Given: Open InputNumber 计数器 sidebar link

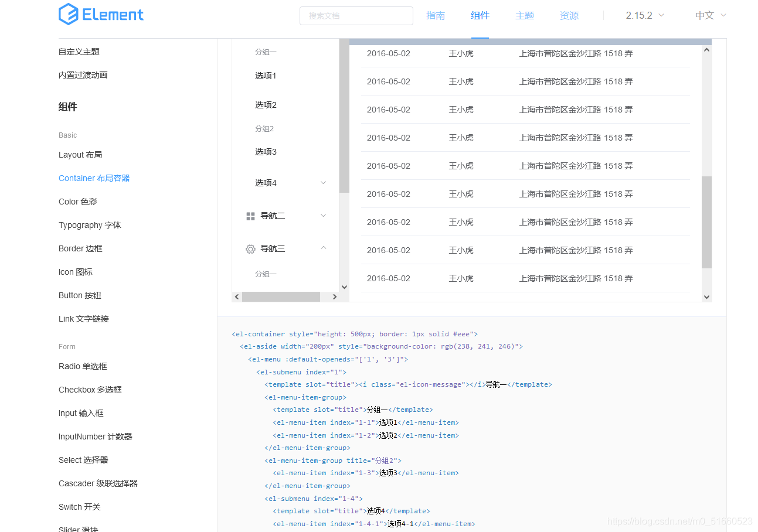Looking at the screenshot, I should pyautogui.click(x=96, y=436).
